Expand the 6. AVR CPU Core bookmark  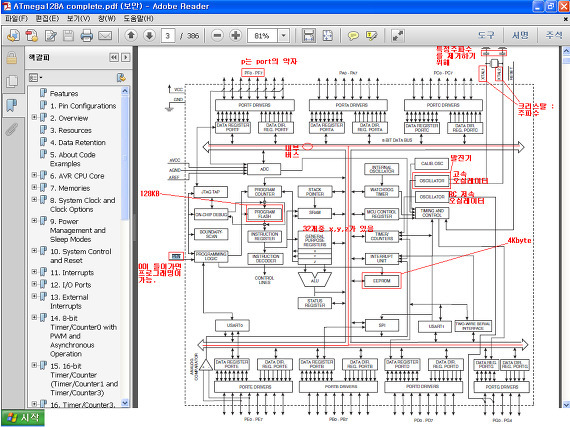[x=34, y=175]
